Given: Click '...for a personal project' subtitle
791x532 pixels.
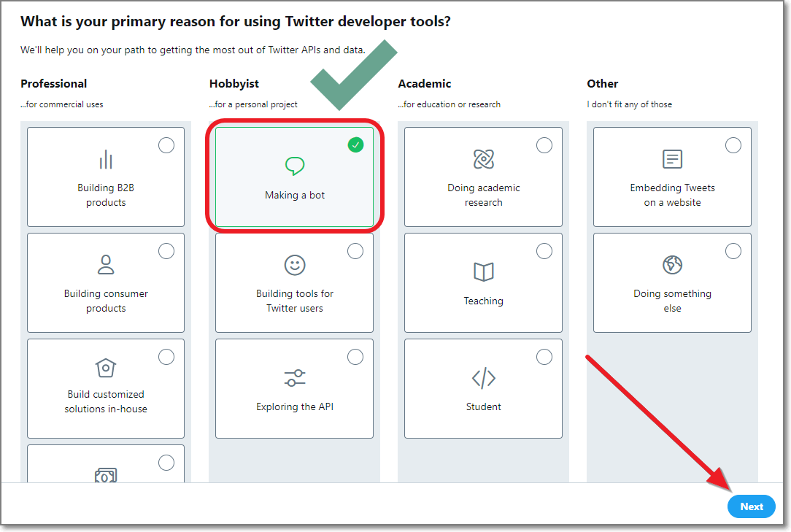Looking at the screenshot, I should coord(253,104).
